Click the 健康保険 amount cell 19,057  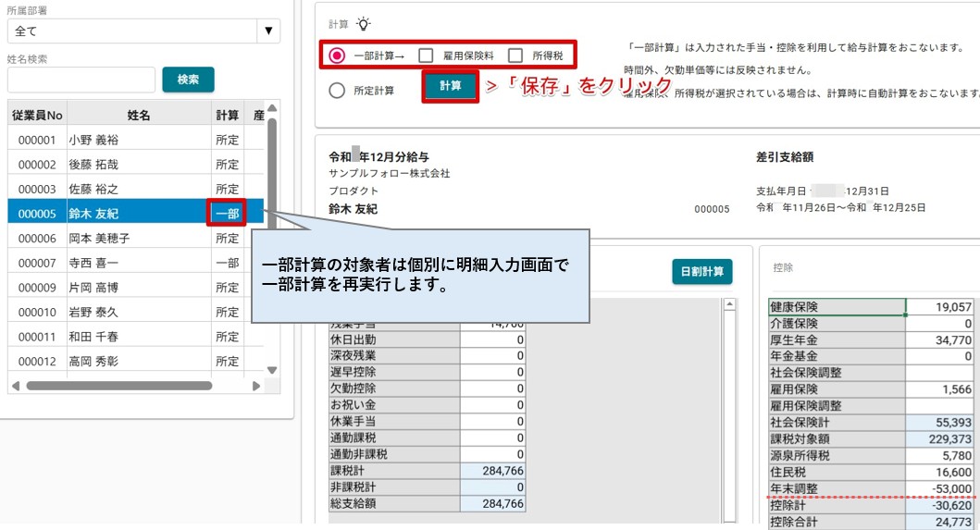pos(939,307)
